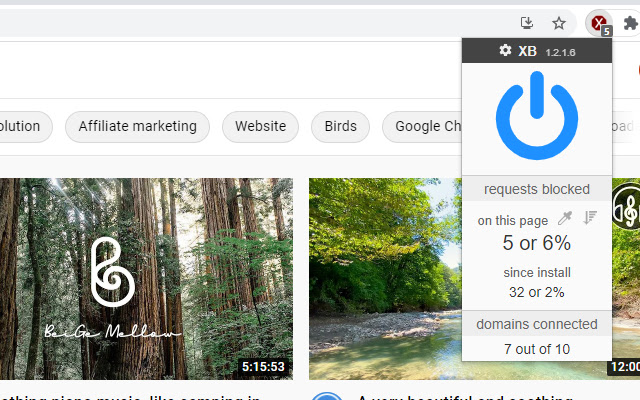Click the channel avatar below river video
Viewport: 640px width, 400px height.
326,398
